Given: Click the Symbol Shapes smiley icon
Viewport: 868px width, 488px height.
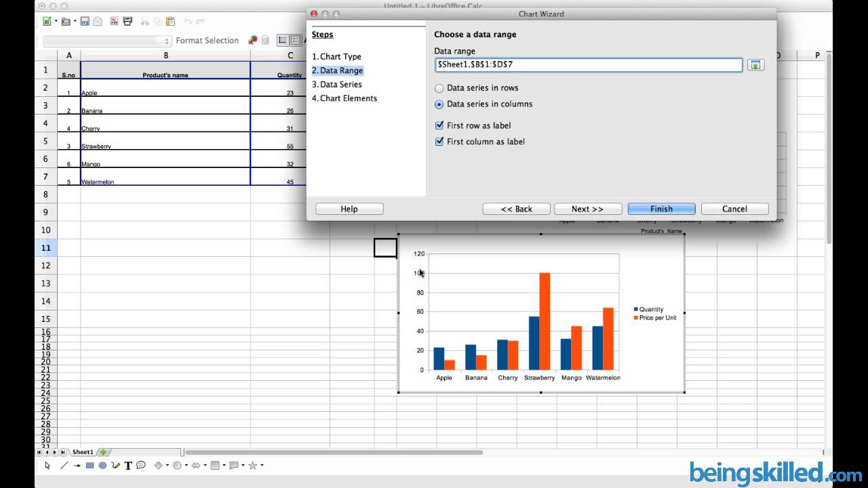Looking at the screenshot, I should [x=177, y=465].
